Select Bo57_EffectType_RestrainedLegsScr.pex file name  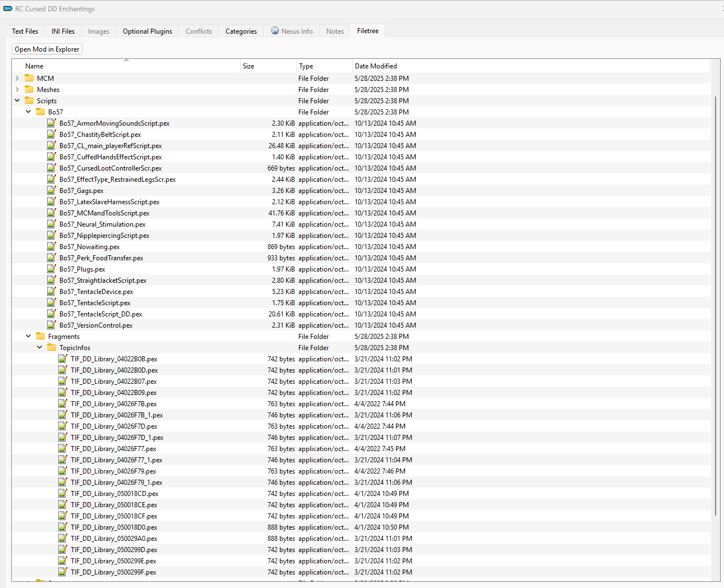coord(118,180)
